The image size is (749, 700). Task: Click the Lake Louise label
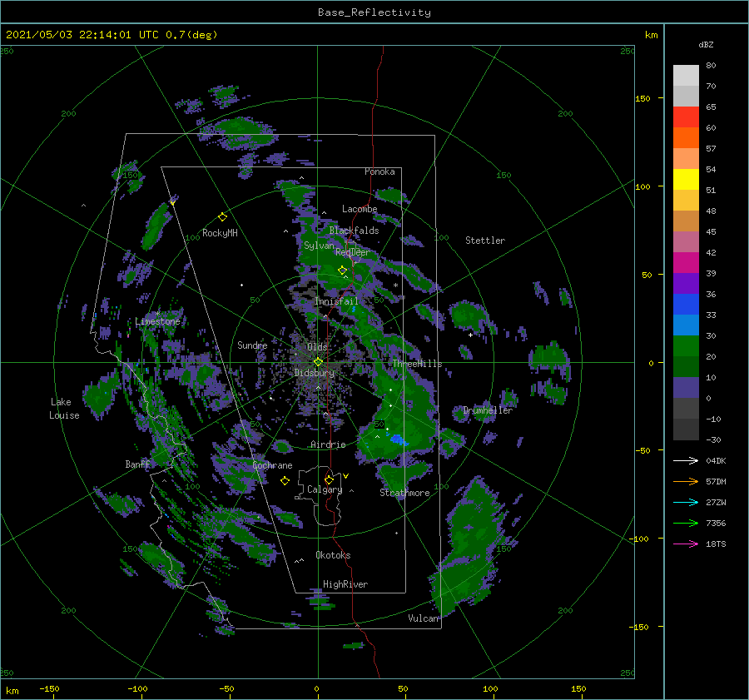(x=64, y=409)
